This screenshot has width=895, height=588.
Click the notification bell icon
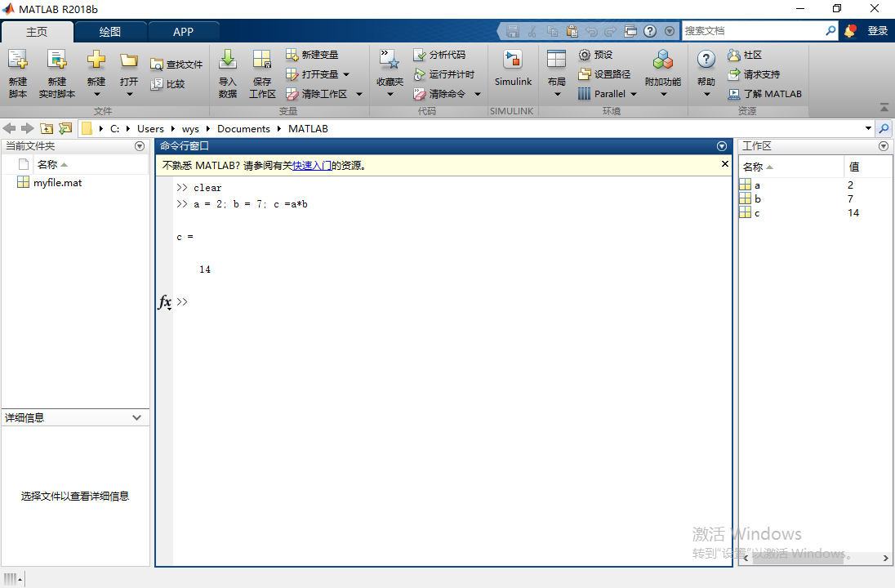(x=849, y=31)
